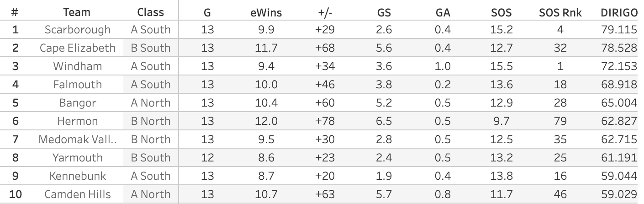Click the Windham team name
Screen dimensions: 644x204
pos(77,66)
